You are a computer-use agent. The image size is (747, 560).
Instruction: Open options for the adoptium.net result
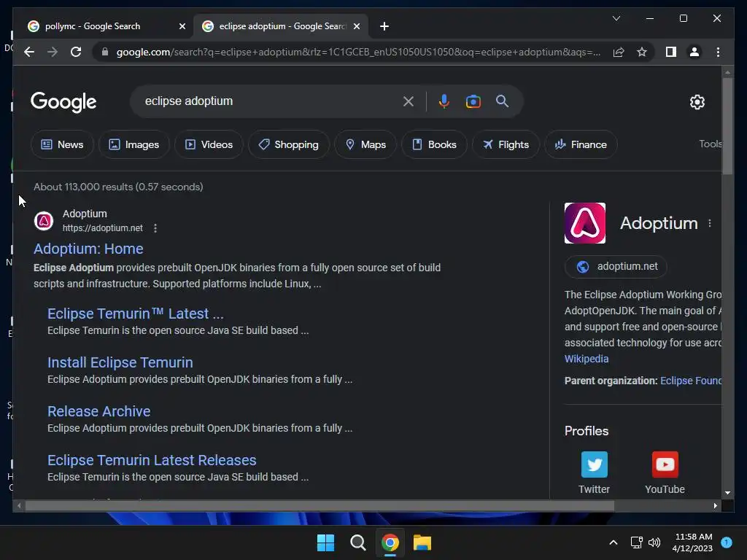pos(155,228)
